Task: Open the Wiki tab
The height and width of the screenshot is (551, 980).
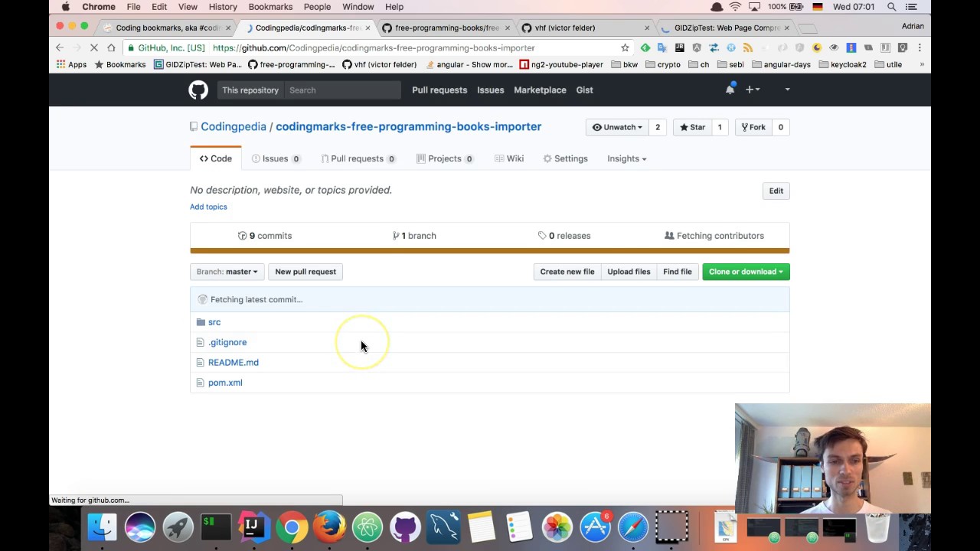Action: coord(509,158)
